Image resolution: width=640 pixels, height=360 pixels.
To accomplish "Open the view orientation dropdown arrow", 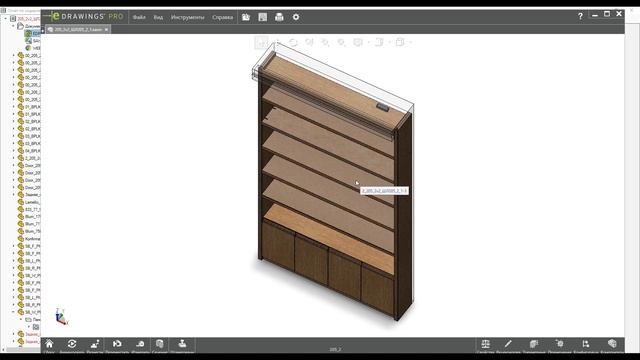I will pyautogui.click(x=389, y=42).
